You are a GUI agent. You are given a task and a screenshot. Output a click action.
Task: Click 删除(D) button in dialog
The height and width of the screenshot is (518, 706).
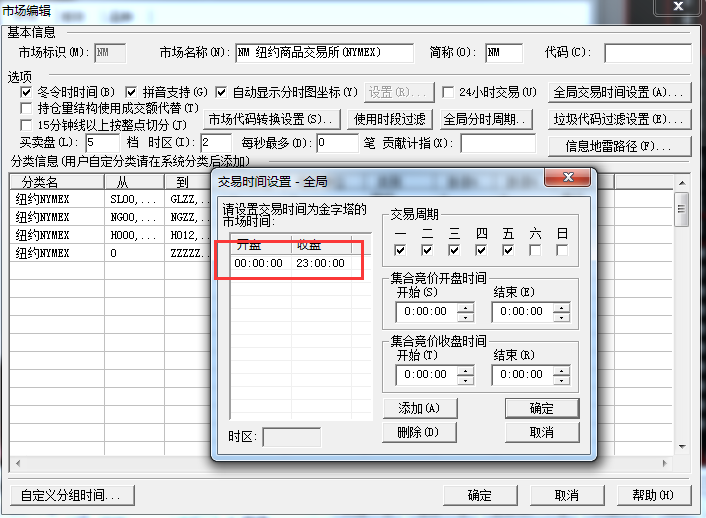pyautogui.click(x=419, y=432)
